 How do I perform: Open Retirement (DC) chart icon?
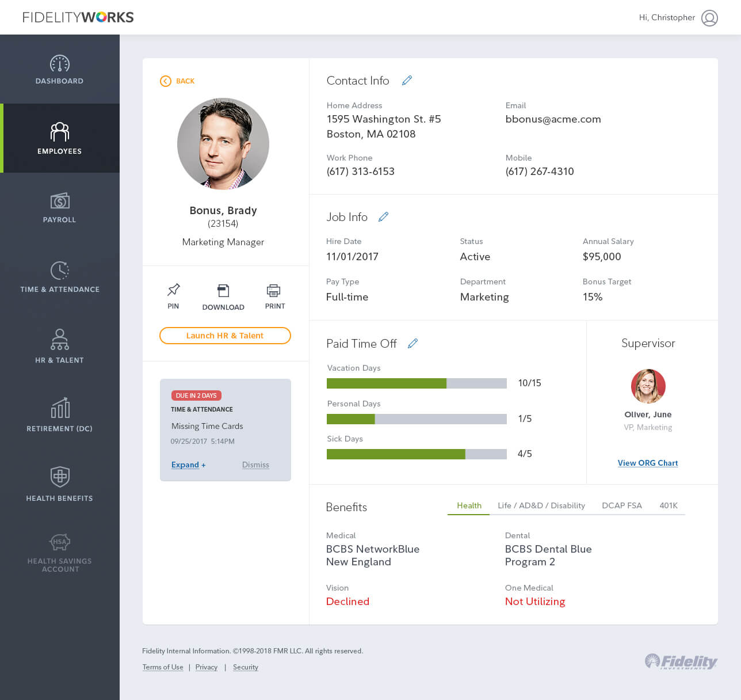click(x=59, y=408)
